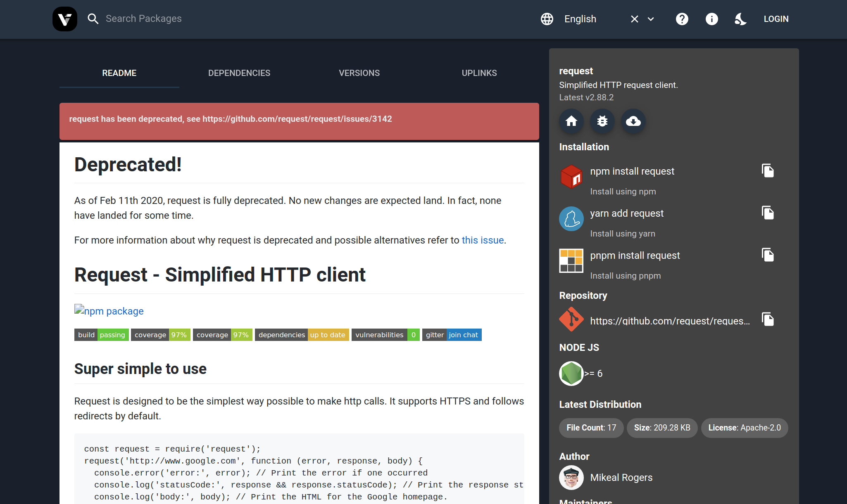Copy the yarn add request command
The image size is (847, 504).
pyautogui.click(x=767, y=213)
